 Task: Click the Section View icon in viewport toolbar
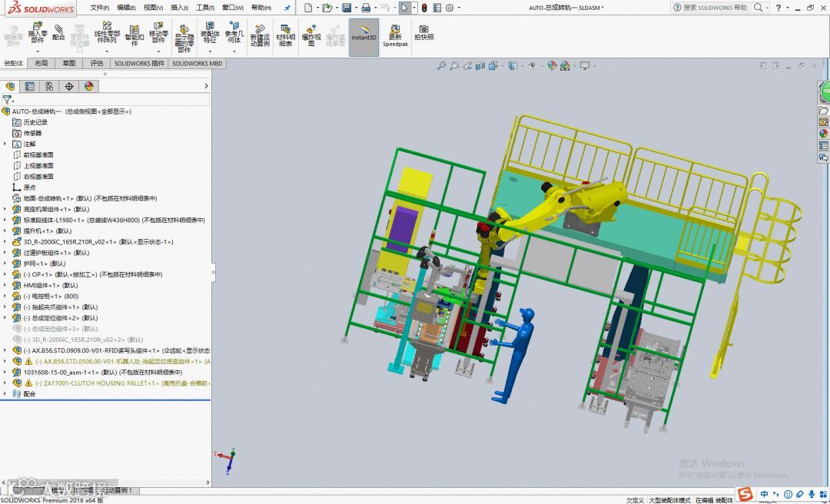pos(480,65)
